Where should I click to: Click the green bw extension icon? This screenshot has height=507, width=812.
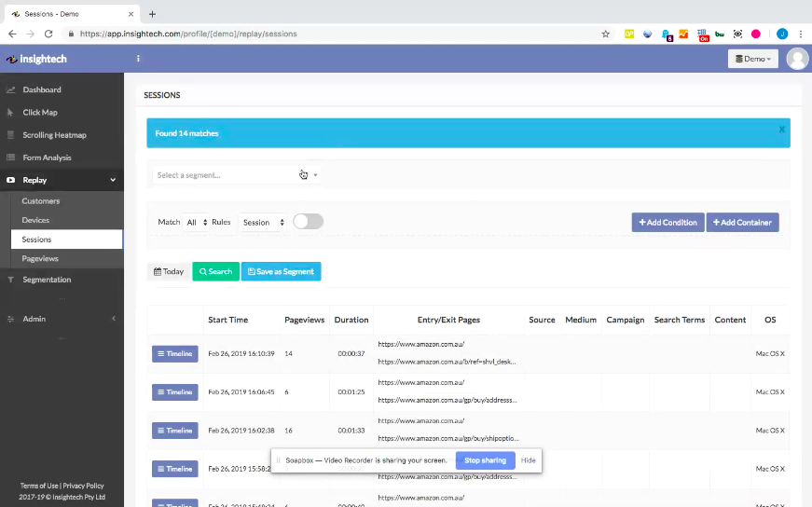720,34
